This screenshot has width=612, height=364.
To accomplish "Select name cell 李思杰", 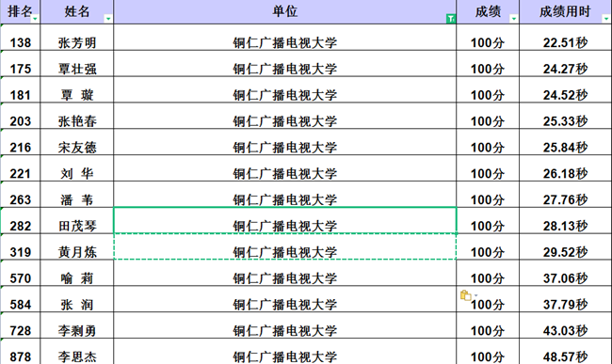I will pos(77,351).
